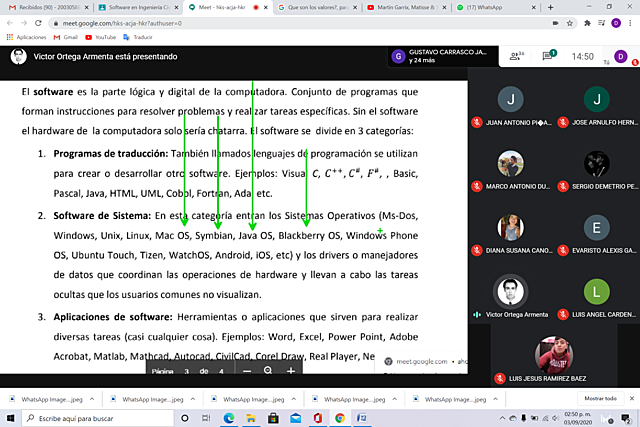Viewport: 640px width, 427px height.
Task: Open Microsoft Store from the taskbar
Action: [273, 418]
